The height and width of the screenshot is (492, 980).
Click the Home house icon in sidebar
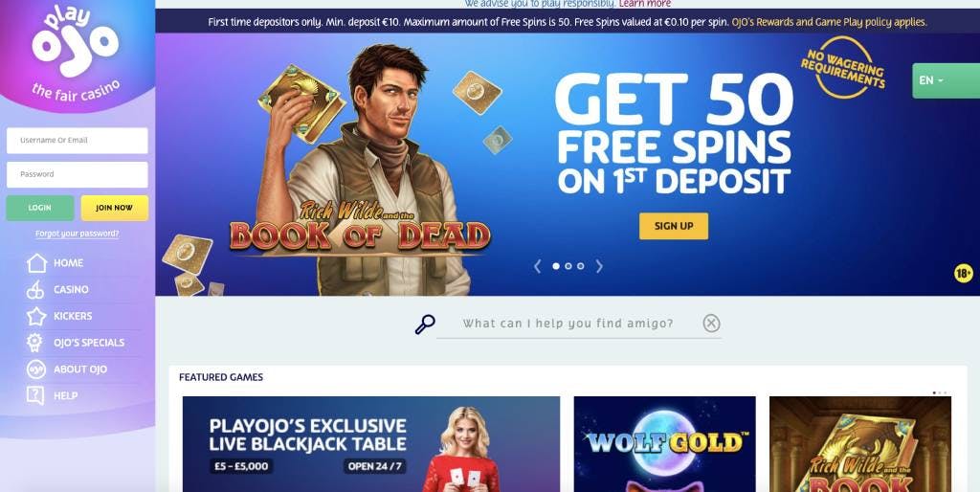click(37, 262)
